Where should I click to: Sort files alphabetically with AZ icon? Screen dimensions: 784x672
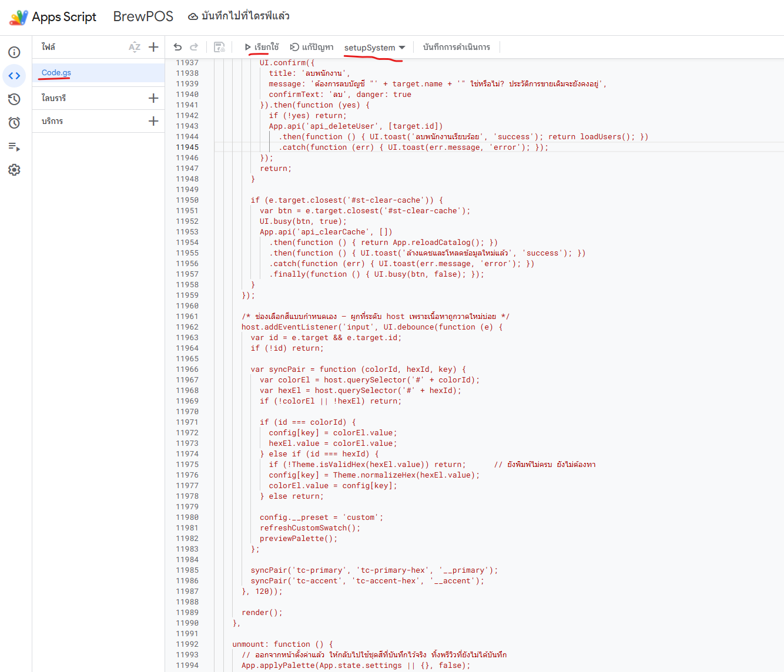[x=135, y=47]
